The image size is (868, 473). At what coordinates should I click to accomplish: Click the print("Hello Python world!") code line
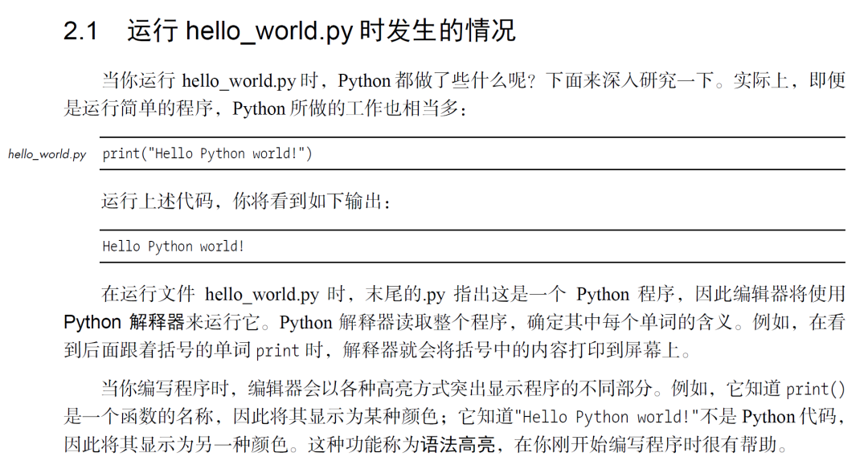pos(207,153)
